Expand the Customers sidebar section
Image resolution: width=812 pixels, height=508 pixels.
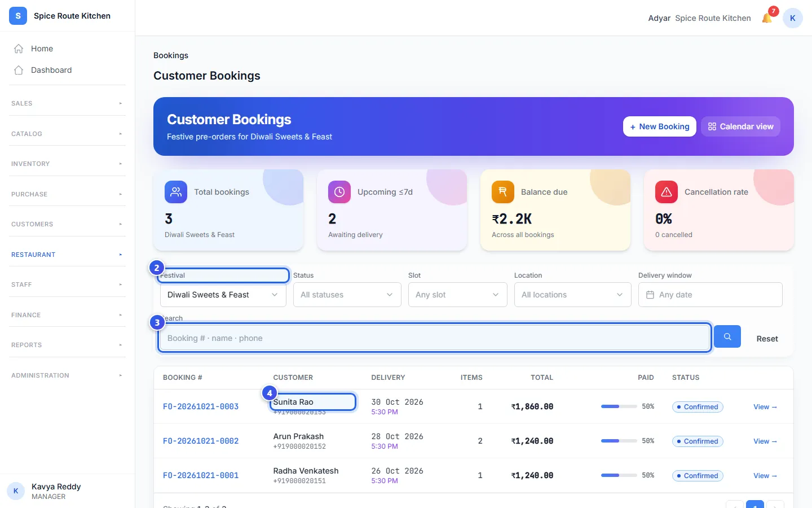coord(67,224)
